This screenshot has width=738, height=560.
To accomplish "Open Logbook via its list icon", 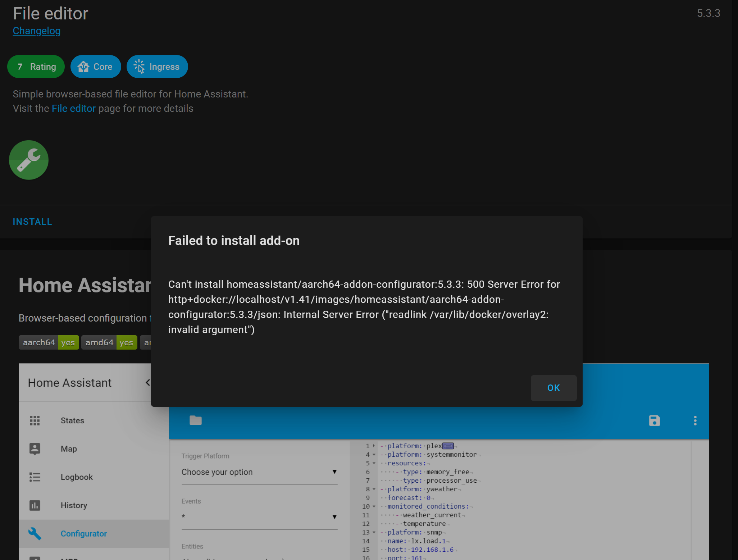I will (x=35, y=477).
